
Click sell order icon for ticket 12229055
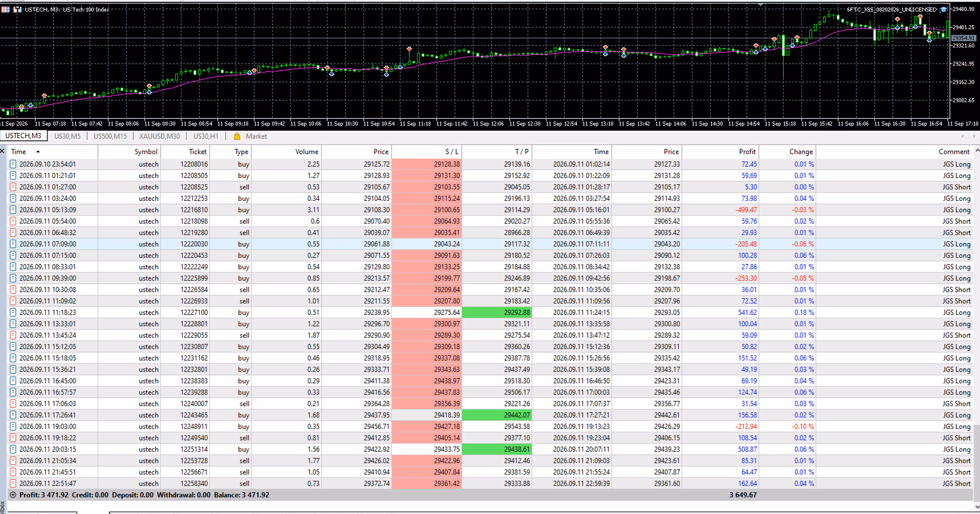[13, 335]
